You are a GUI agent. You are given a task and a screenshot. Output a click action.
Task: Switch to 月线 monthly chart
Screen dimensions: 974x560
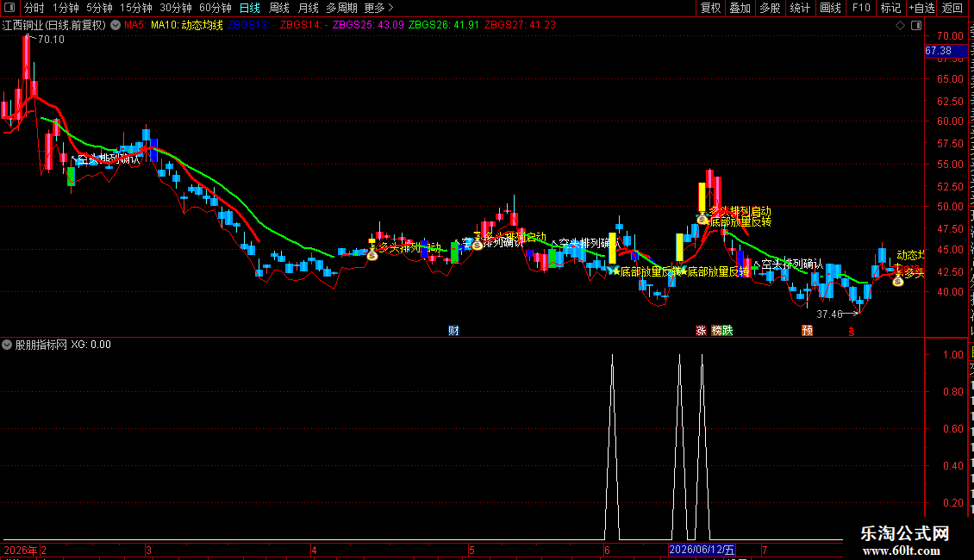tap(308, 8)
